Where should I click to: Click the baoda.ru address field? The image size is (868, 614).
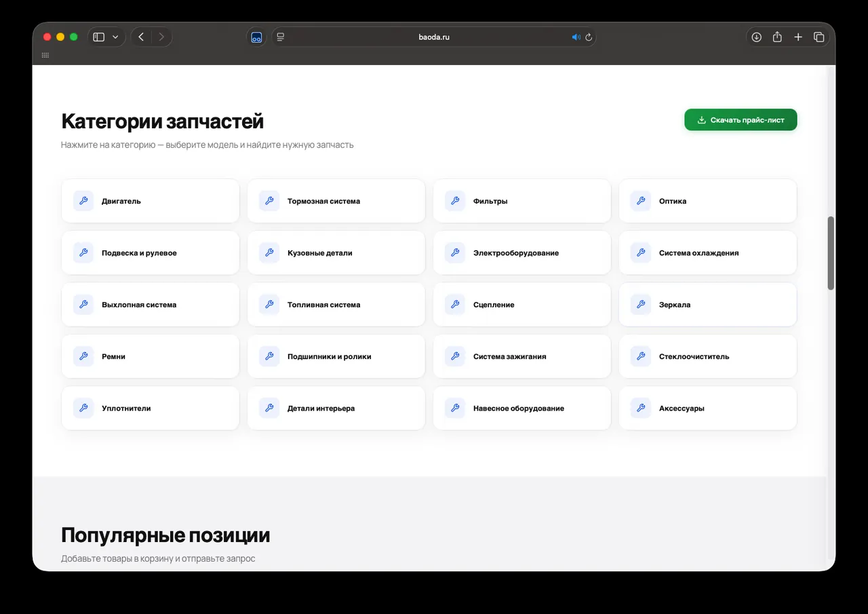pos(434,37)
